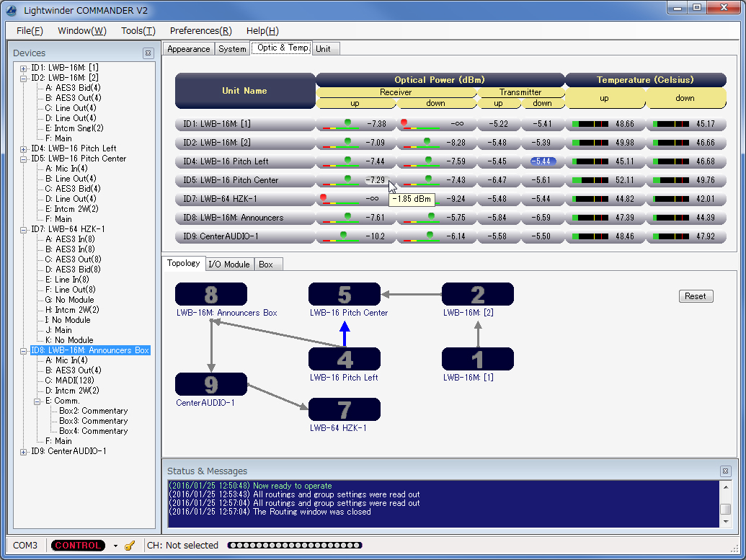Select the Topology tab
This screenshot has height=560, width=746.
tap(184, 263)
